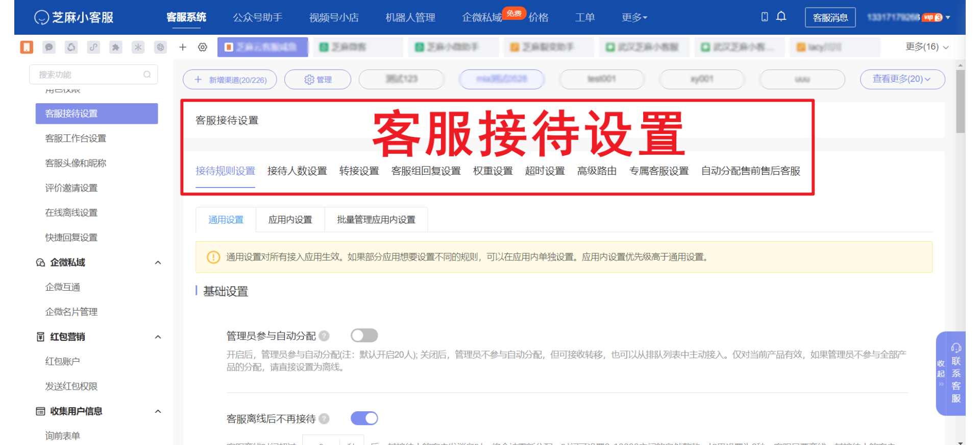The height and width of the screenshot is (445, 980).
Task: Select the xy001 channel pill
Action: tap(702, 79)
